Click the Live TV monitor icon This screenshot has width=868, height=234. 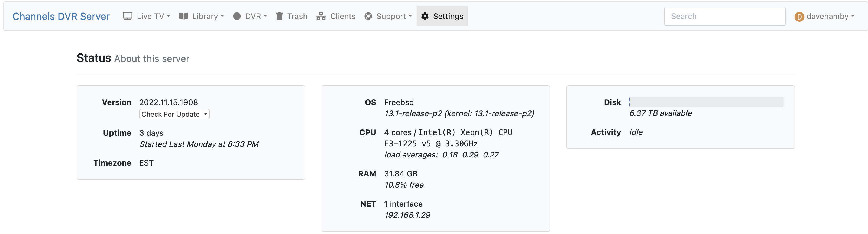(x=127, y=16)
